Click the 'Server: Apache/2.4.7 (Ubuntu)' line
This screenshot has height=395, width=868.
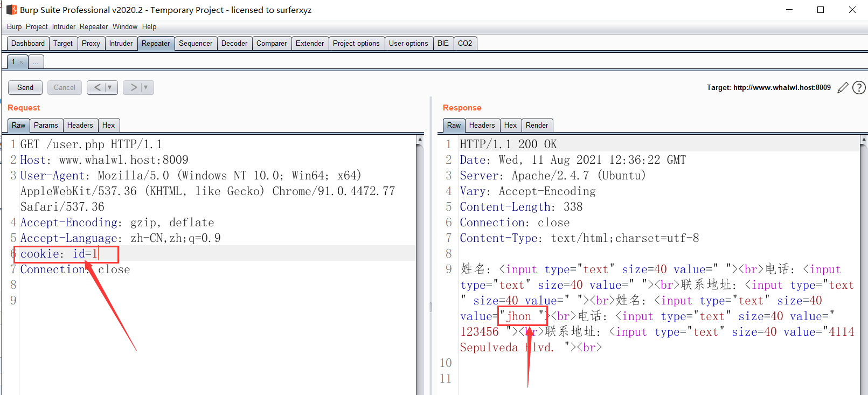553,176
